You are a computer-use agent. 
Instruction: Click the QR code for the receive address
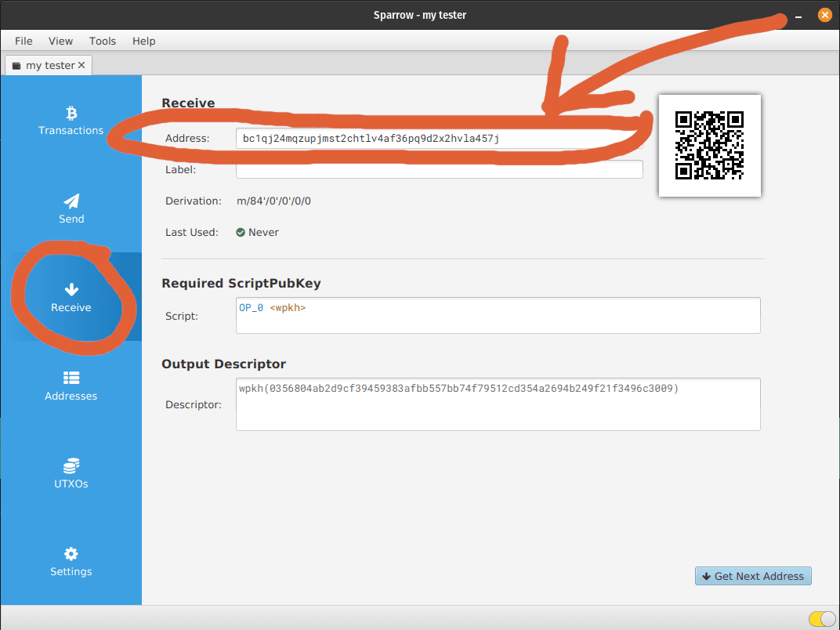click(x=709, y=146)
